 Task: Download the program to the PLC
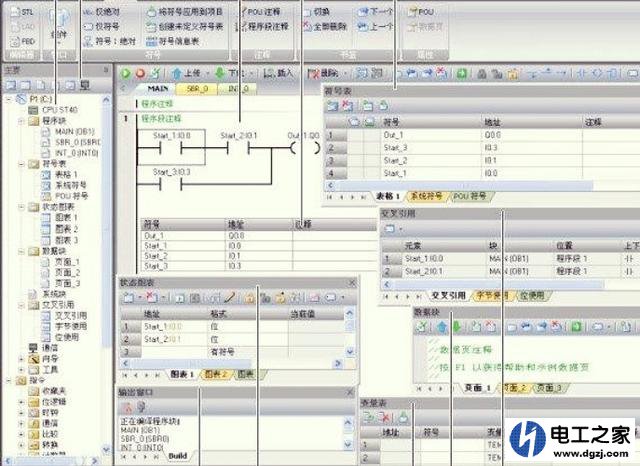pyautogui.click(x=229, y=73)
